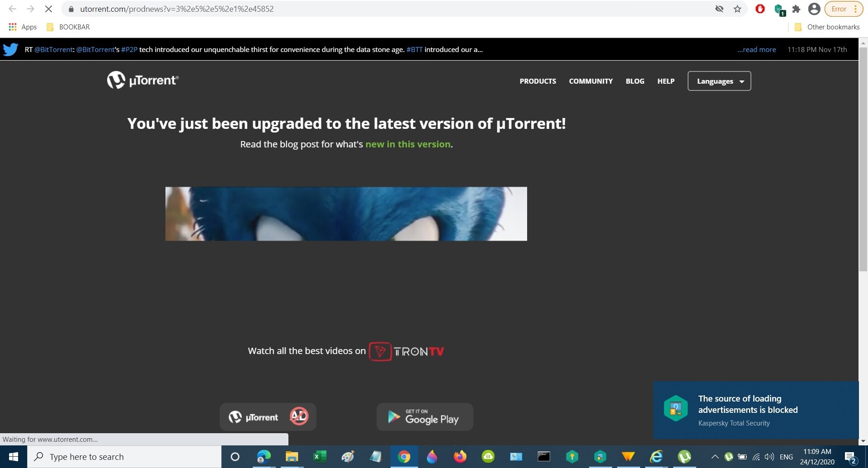Click '...read more' tweet link
The image size is (868, 468).
click(756, 49)
